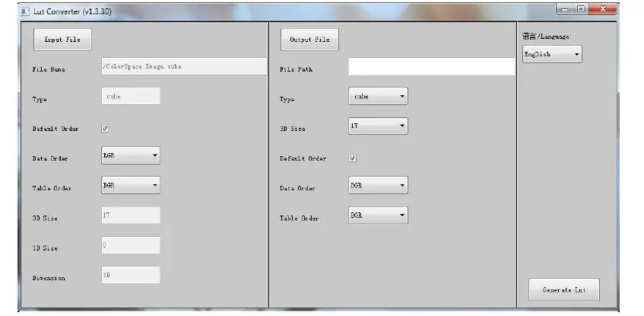
Task: Minimize the Lut Converter window
Action: (565, 9)
